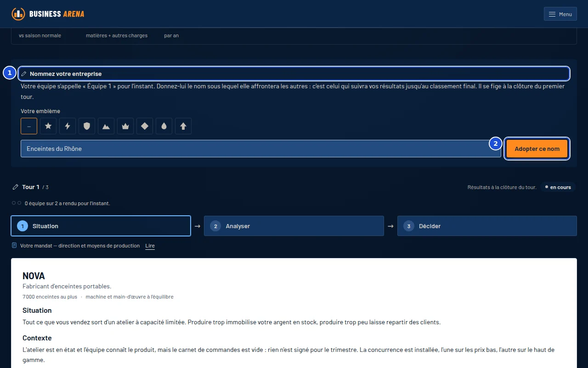Click the 'Contexte' section heading
The width and height of the screenshot is (588, 368).
(37, 338)
